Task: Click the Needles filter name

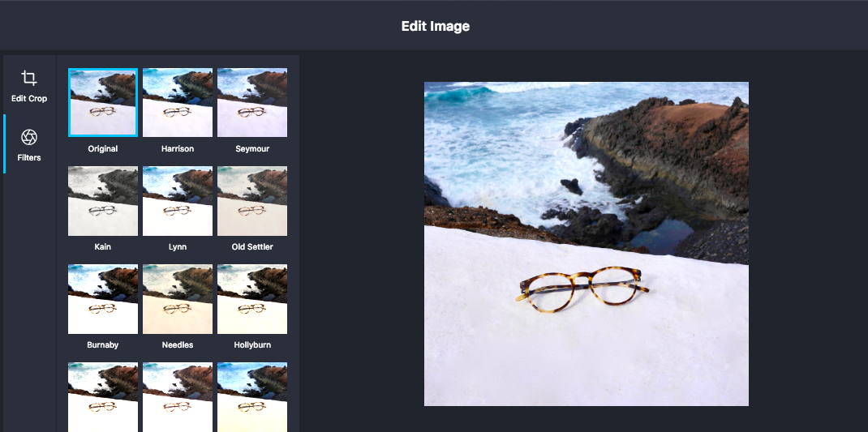Action: (x=178, y=344)
